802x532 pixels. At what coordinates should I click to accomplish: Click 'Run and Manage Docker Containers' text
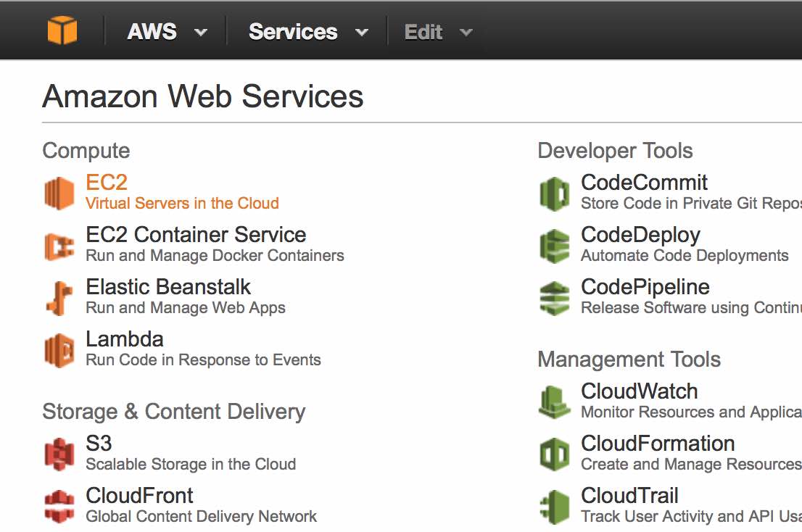point(215,256)
